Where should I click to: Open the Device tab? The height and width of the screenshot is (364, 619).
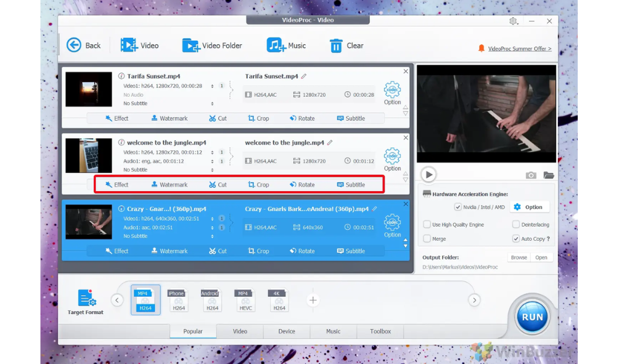point(286,331)
